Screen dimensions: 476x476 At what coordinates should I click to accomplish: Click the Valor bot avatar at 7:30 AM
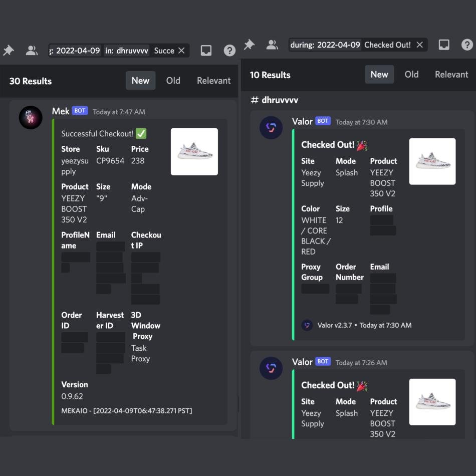click(x=271, y=128)
